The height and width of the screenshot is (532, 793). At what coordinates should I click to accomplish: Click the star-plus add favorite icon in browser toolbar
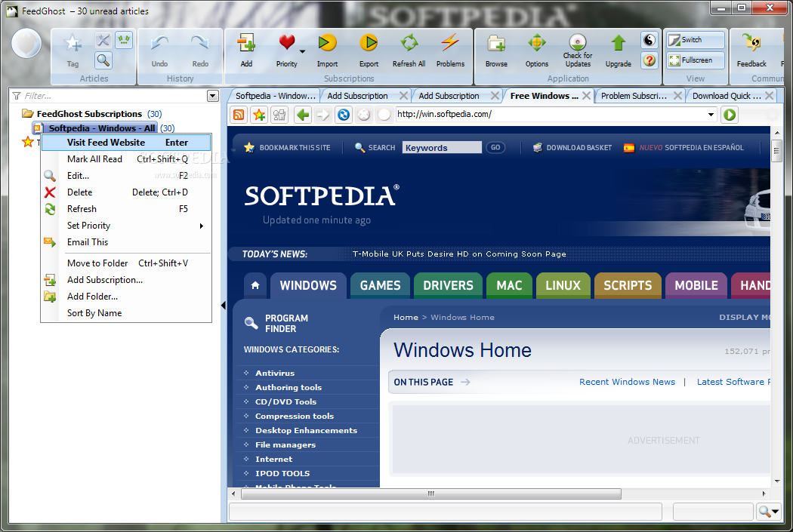[260, 115]
